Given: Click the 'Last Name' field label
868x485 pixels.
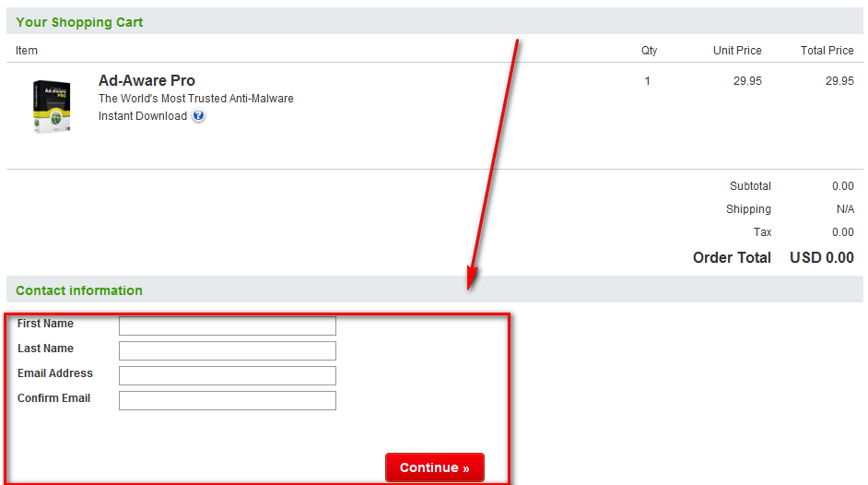Looking at the screenshot, I should (45, 349).
